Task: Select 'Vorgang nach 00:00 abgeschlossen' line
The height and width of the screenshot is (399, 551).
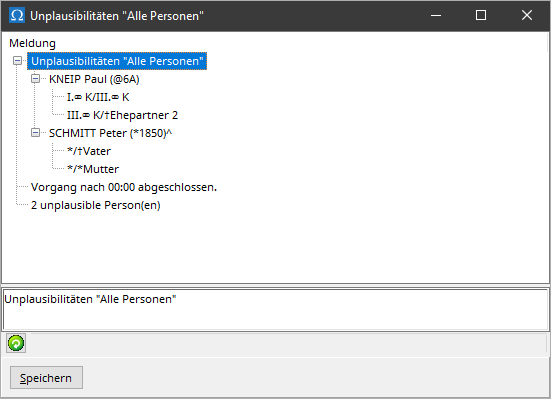Action: [124, 187]
